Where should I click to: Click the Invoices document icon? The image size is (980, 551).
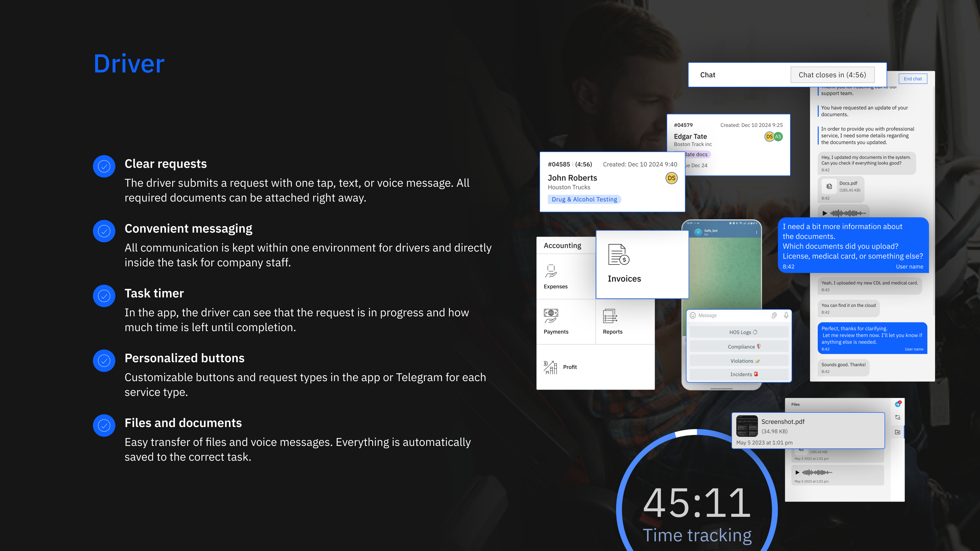(x=619, y=254)
